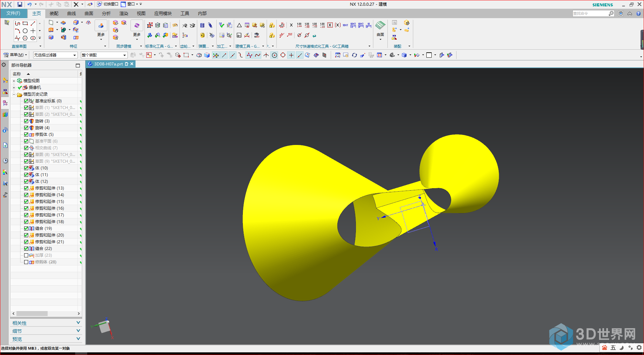Open the 整个装配 scope dropdown
Viewport: 644px width, 355px height.
coord(104,55)
